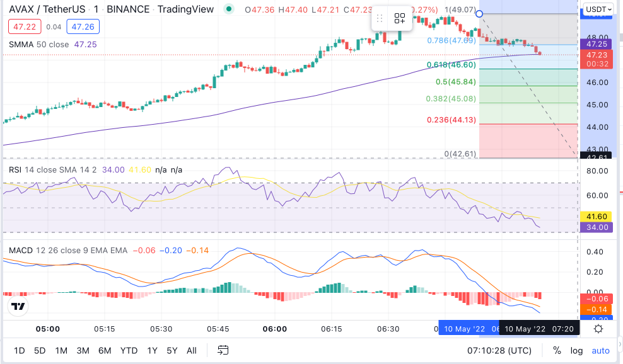Open the 07:10:28 (UTC) timezone menu
The image size is (623, 364).
499,351
